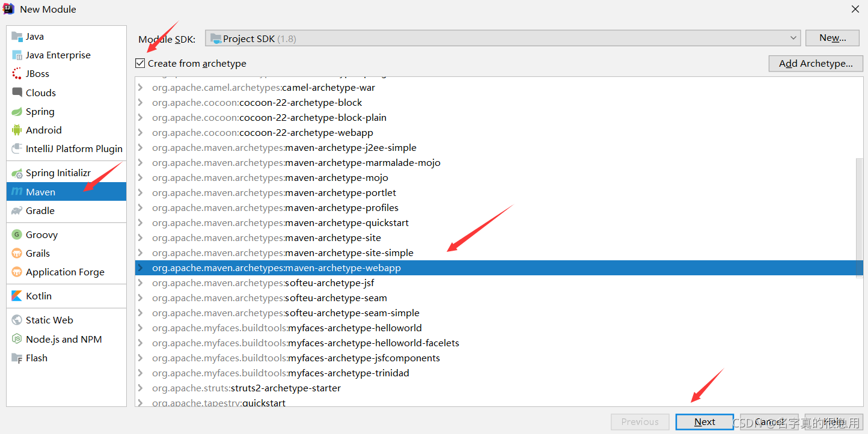Select the myfaces-archetype-trinidad row

[499, 373]
